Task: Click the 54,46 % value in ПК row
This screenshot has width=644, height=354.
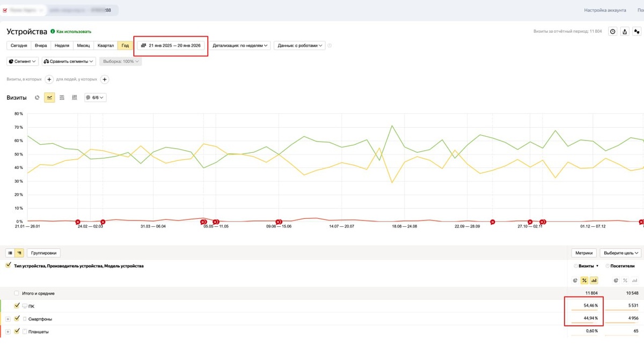Action: point(590,306)
